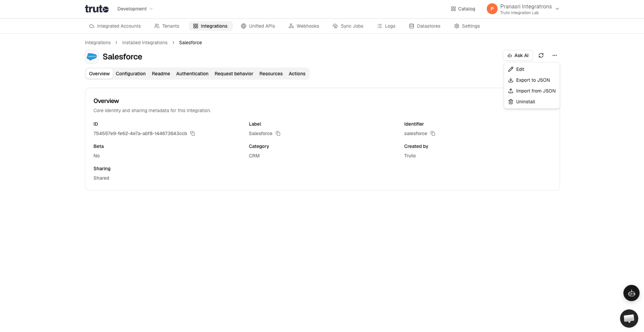
Task: Click the Truto logo
Action: pyautogui.click(x=97, y=9)
